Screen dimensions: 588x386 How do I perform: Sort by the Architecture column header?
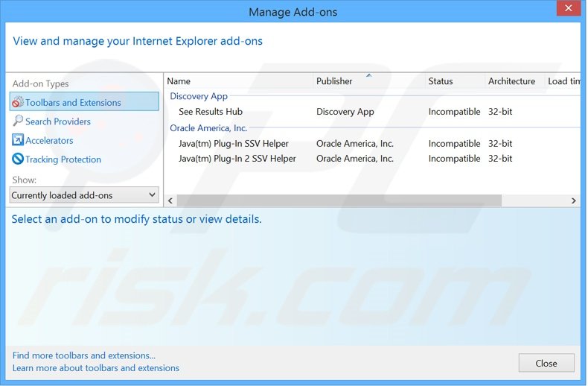click(x=515, y=81)
